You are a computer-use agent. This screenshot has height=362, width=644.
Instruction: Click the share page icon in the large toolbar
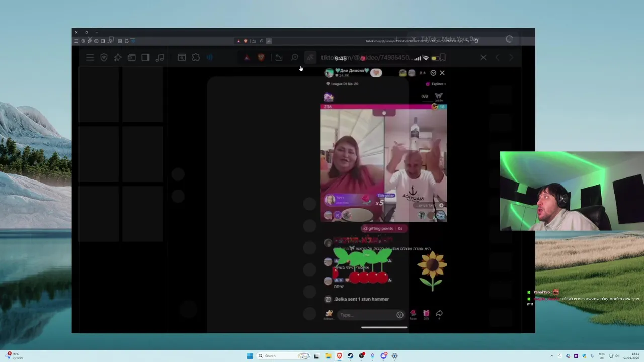[x=278, y=58]
